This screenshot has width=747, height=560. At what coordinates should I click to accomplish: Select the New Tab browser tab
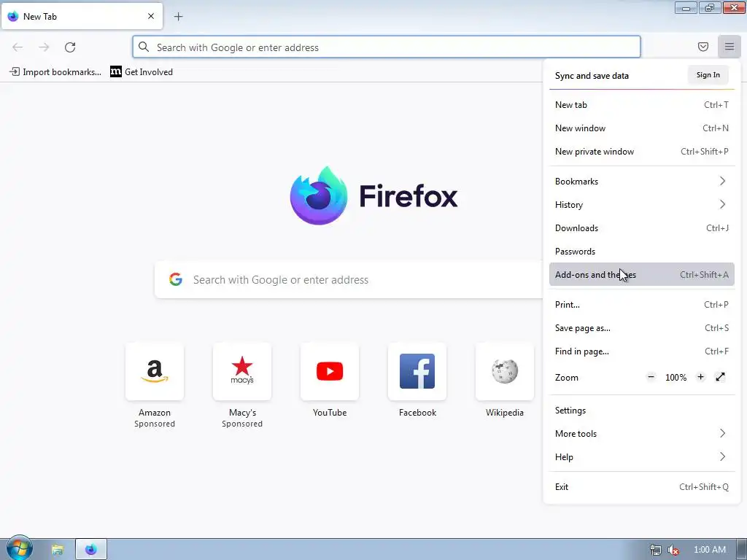pyautogui.click(x=82, y=16)
